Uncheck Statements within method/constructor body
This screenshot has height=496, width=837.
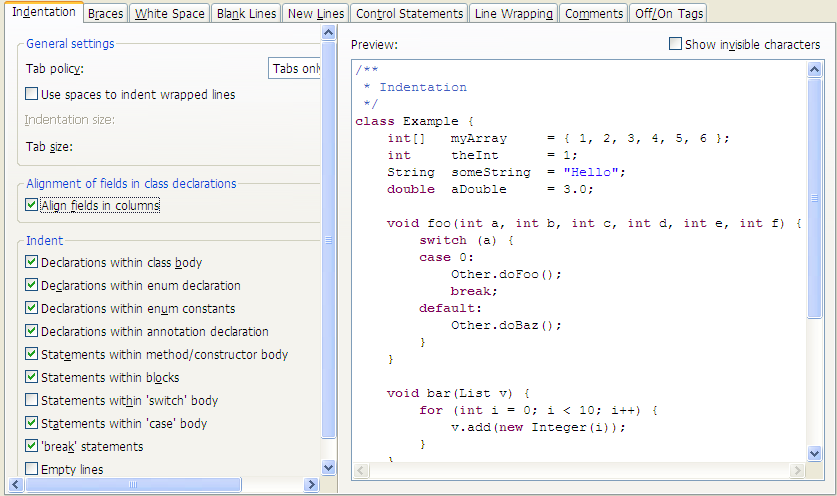tap(31, 354)
